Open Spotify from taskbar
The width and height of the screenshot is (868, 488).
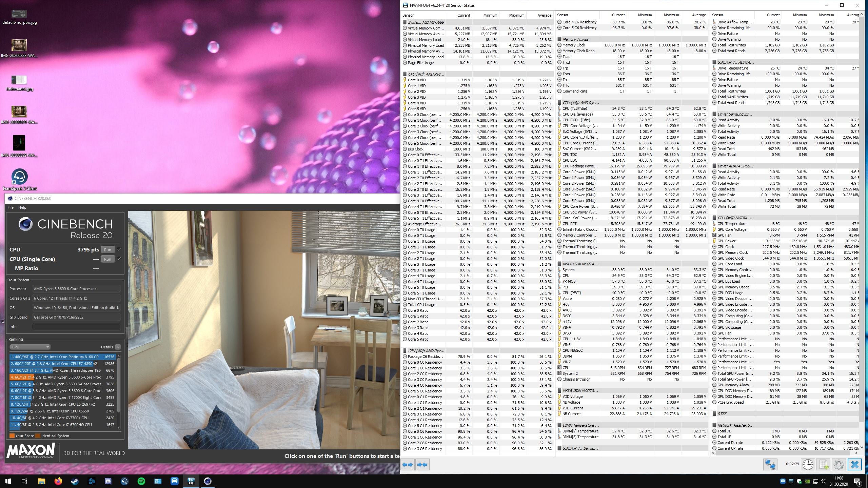(141, 481)
